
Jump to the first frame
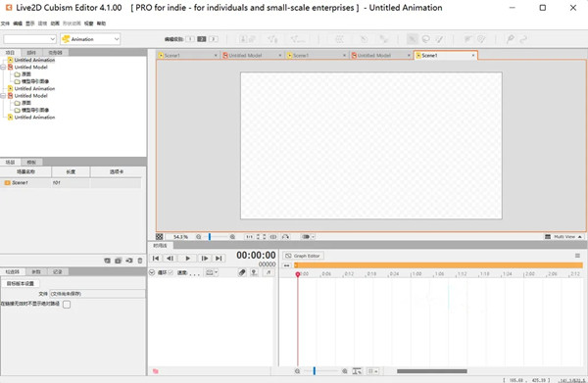(x=156, y=259)
